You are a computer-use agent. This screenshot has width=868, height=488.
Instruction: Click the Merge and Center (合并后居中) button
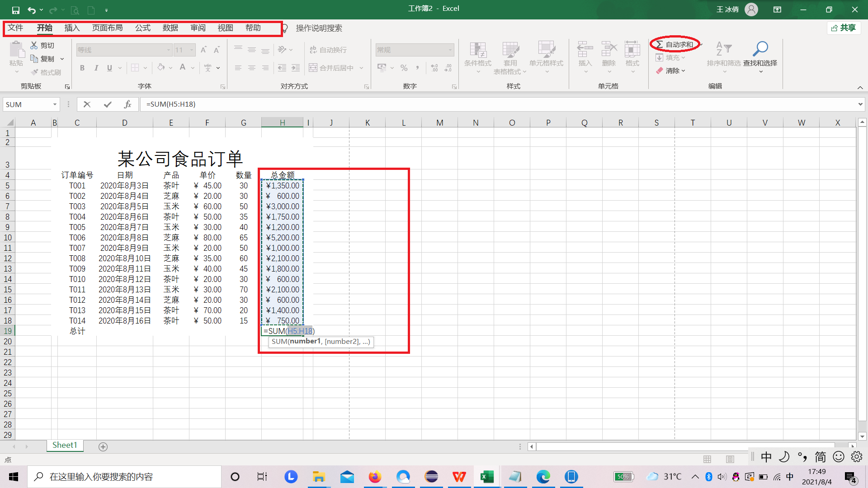pos(331,68)
